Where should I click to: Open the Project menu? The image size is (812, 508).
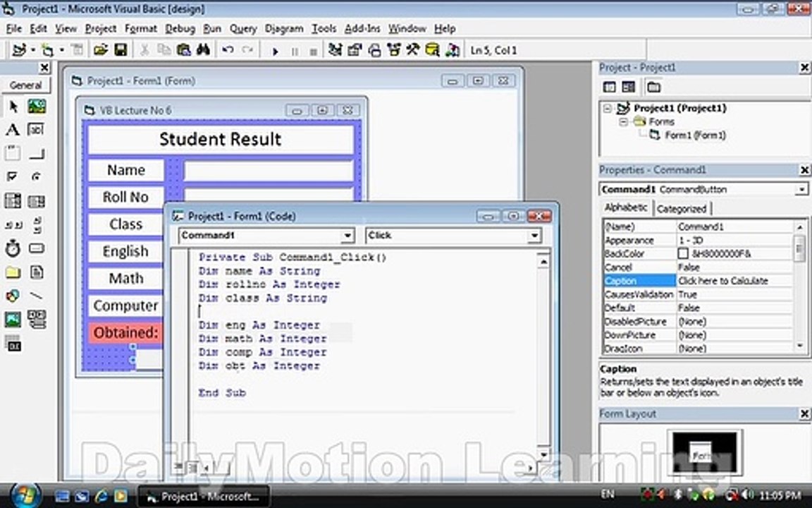[x=101, y=28]
